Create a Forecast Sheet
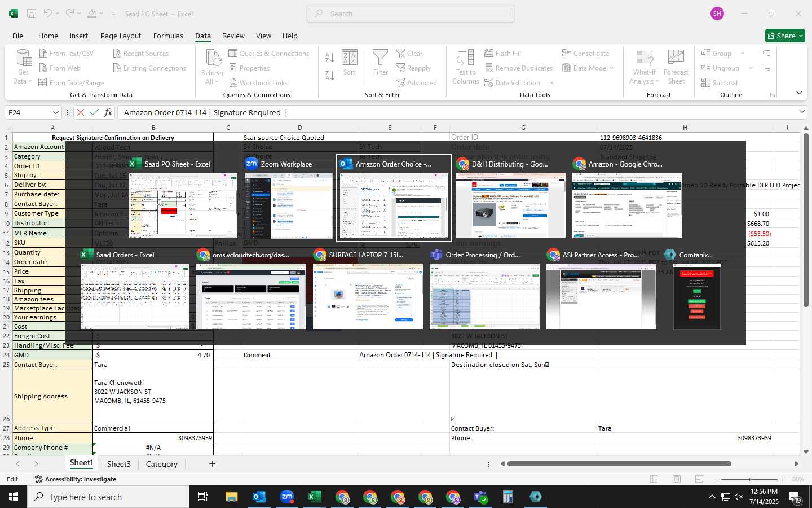Image resolution: width=812 pixels, height=508 pixels. (676, 67)
